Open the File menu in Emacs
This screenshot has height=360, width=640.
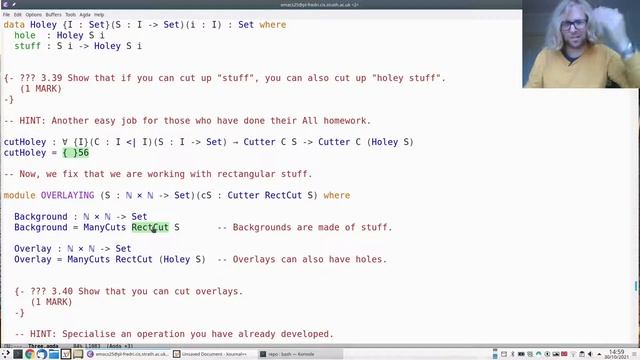[6, 15]
